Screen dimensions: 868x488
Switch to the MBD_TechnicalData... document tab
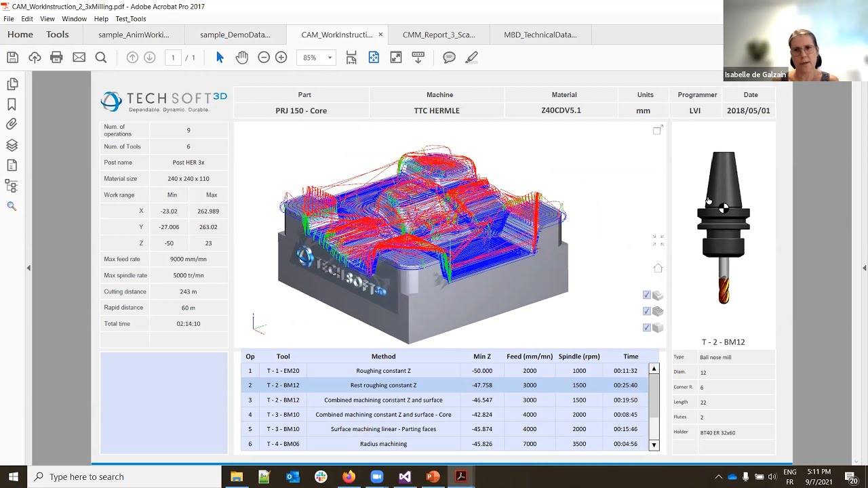540,35
